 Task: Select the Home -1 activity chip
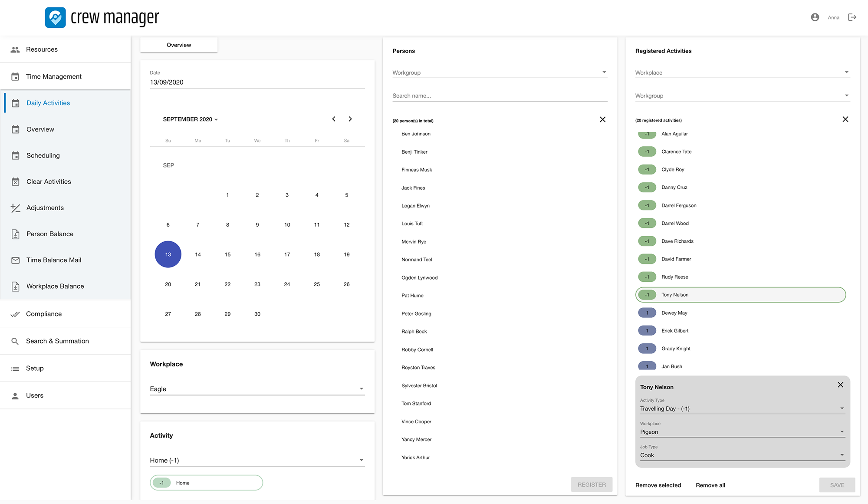(206, 483)
